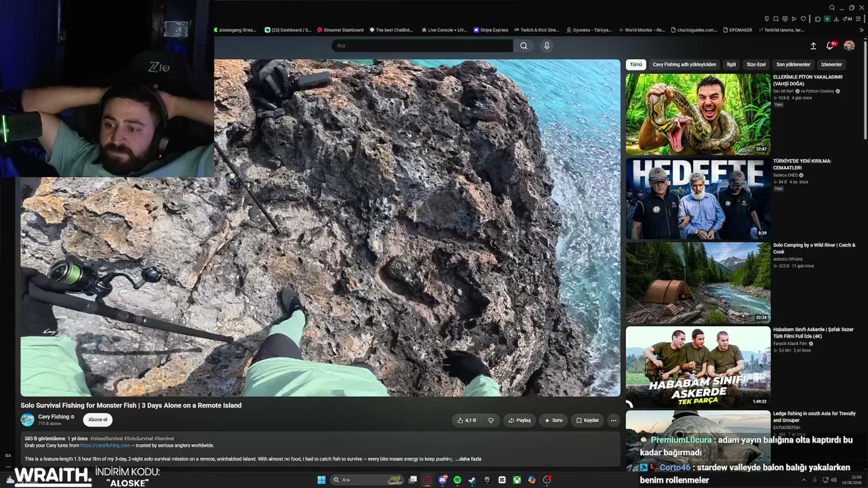Viewport: 868px width, 488px height.
Task: Open Xbox app from the taskbar
Action: 517,480
